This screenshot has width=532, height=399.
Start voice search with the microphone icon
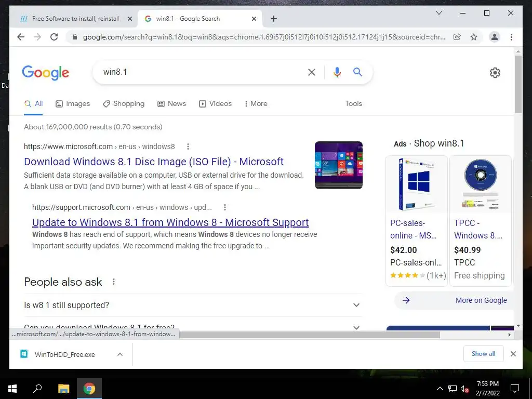click(337, 72)
